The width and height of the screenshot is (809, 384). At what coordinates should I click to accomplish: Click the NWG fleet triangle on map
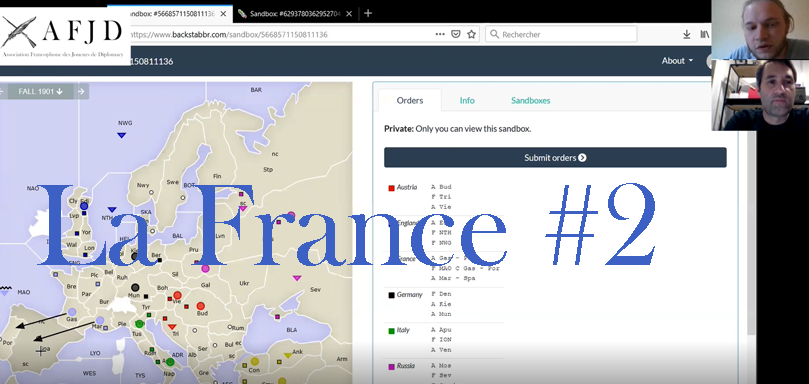[x=122, y=135]
